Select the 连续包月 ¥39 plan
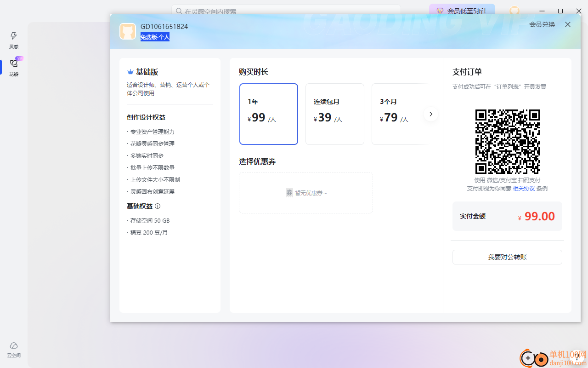 [335, 114]
